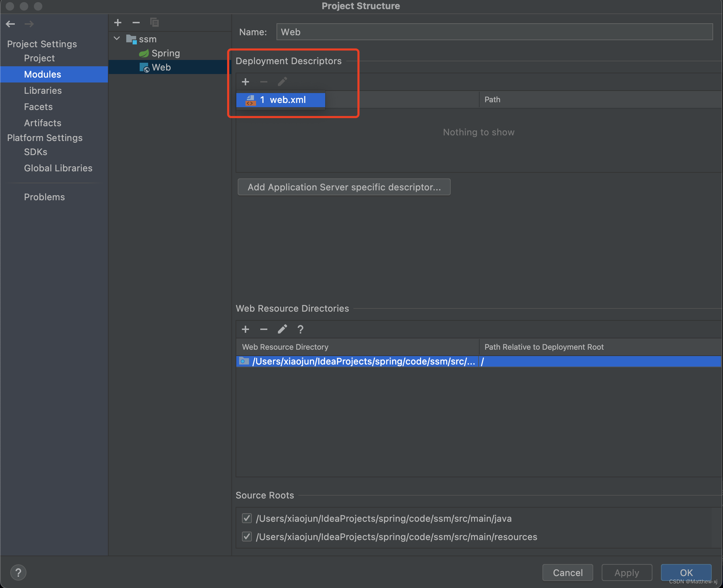Collapse the ssm module tree node
Image resolution: width=723 pixels, height=588 pixels.
click(117, 38)
